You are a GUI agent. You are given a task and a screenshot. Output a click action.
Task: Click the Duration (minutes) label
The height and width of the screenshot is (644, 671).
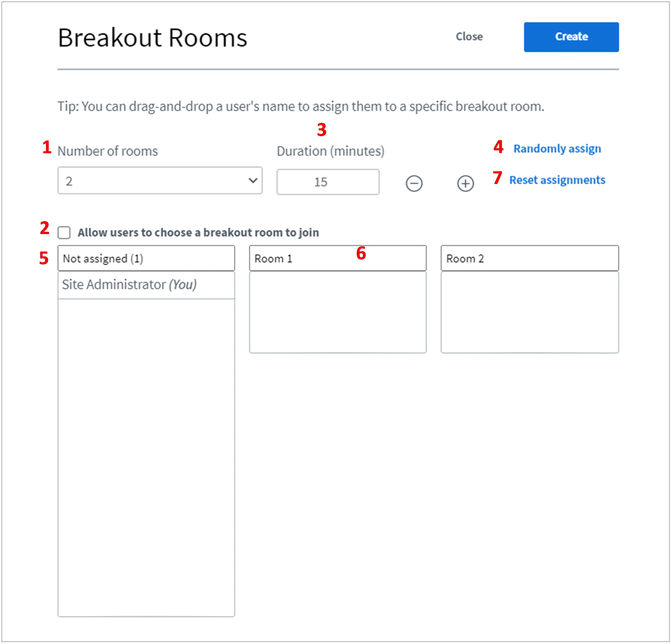point(330,151)
